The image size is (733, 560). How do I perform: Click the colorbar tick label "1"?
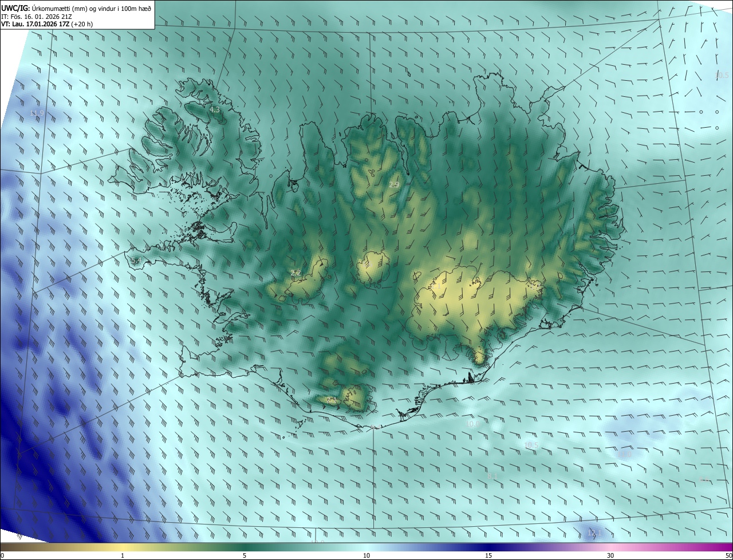(x=123, y=555)
